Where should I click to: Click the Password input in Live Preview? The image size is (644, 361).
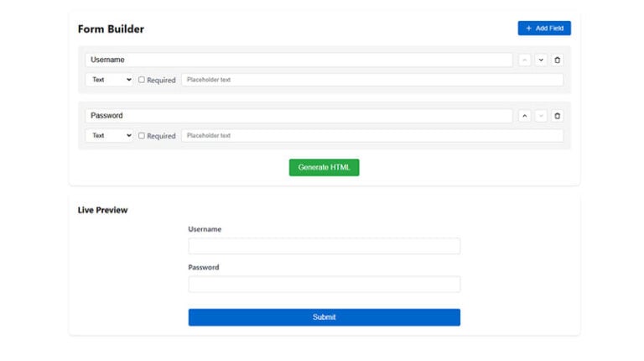click(324, 284)
